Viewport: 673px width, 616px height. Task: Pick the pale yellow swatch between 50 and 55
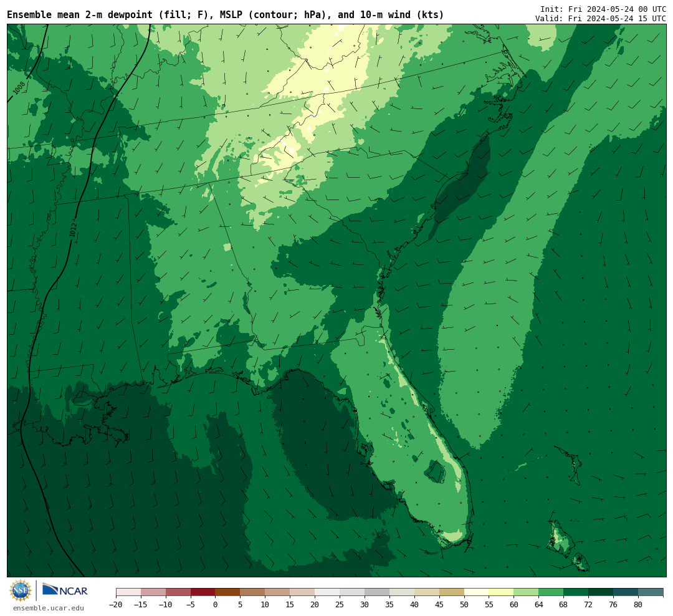[477, 592]
